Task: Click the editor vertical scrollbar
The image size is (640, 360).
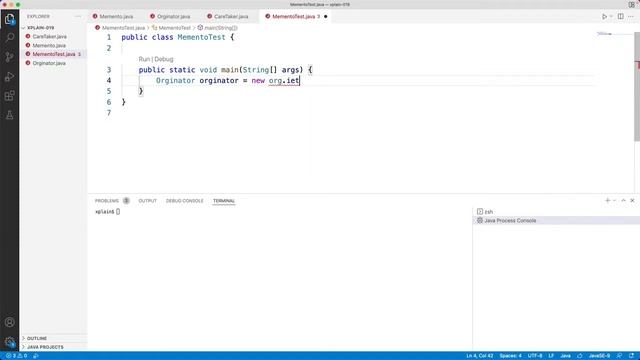Action: pyautogui.click(x=637, y=88)
